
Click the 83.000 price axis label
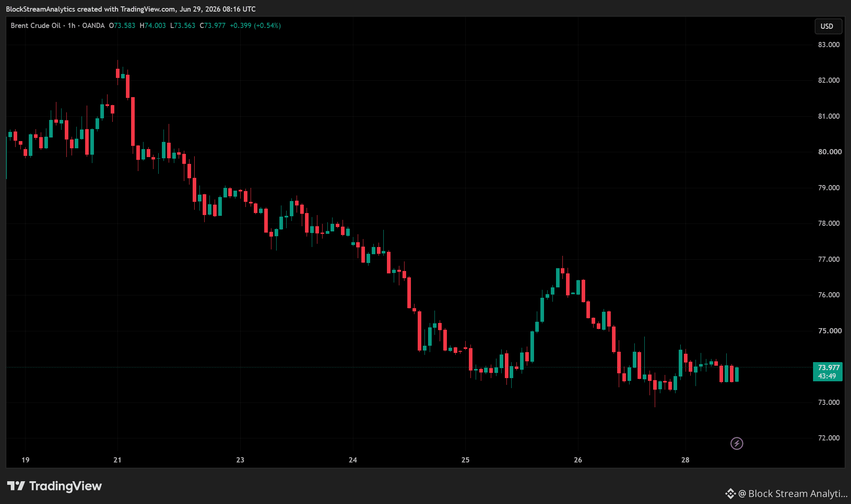point(829,45)
